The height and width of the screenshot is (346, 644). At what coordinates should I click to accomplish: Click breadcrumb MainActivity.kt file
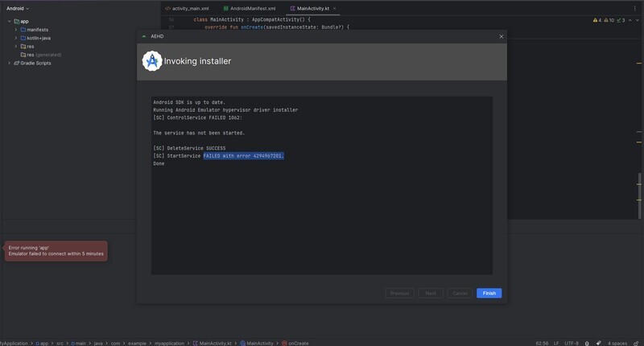pyautogui.click(x=213, y=343)
